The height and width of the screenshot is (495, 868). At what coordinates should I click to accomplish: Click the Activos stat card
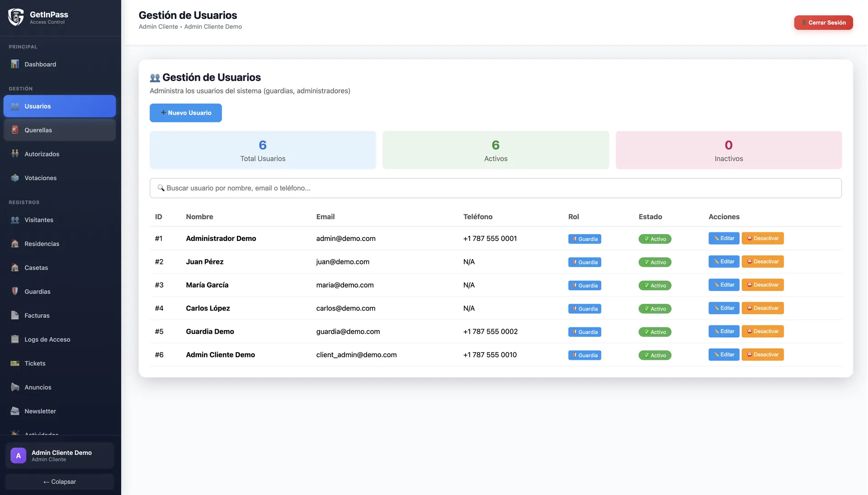(495, 150)
